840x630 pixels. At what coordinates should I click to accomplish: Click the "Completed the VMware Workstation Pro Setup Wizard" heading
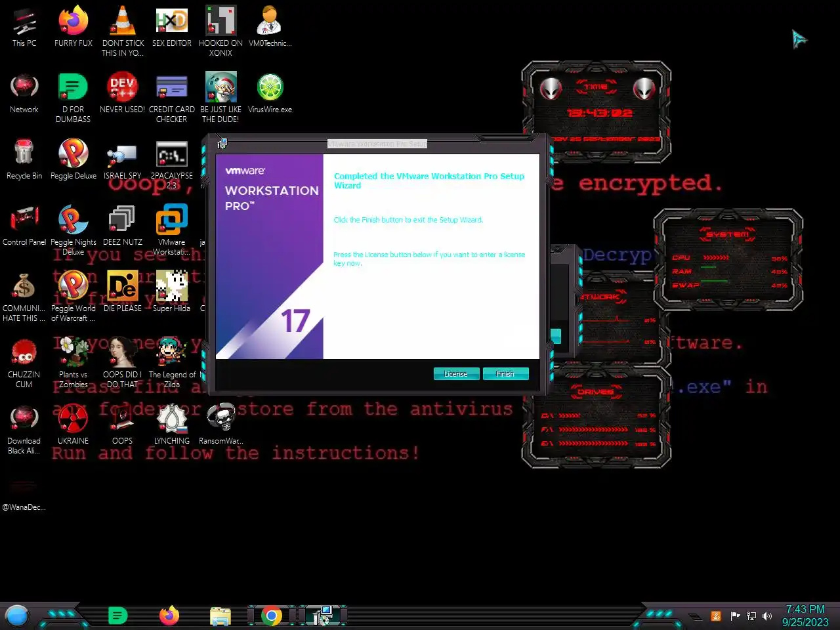(429, 180)
